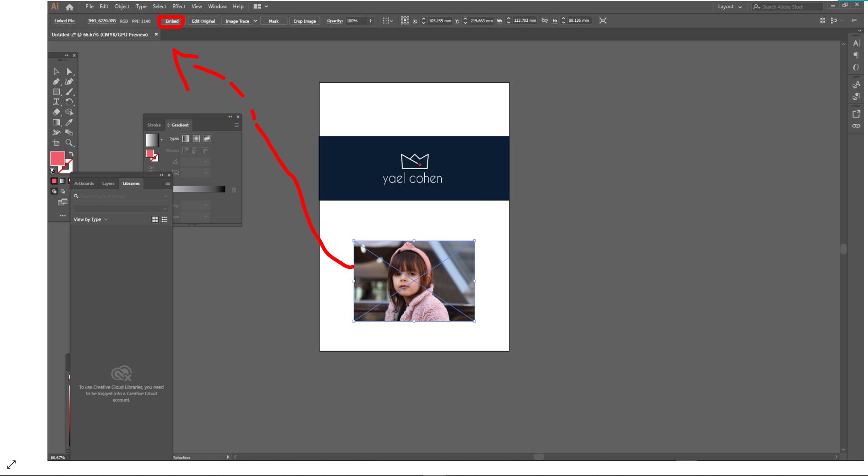Switch to the Layers tab
The height and width of the screenshot is (476, 868).
point(108,183)
